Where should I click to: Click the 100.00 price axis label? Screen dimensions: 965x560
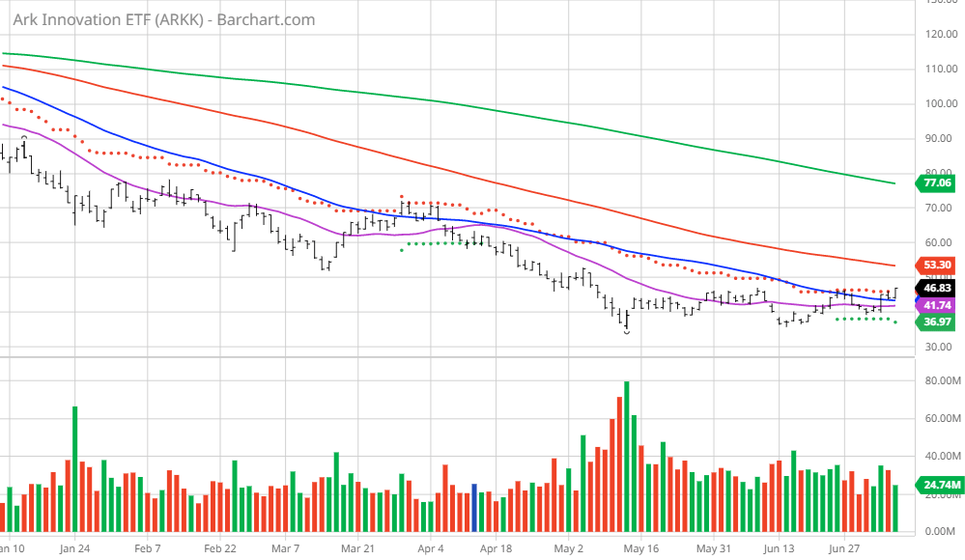point(941,103)
